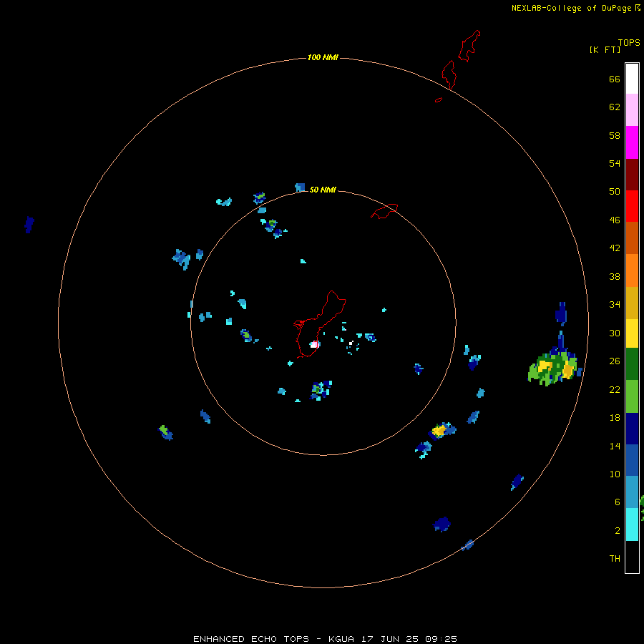
Task: Click the 42 legend value
Action: 615,248
